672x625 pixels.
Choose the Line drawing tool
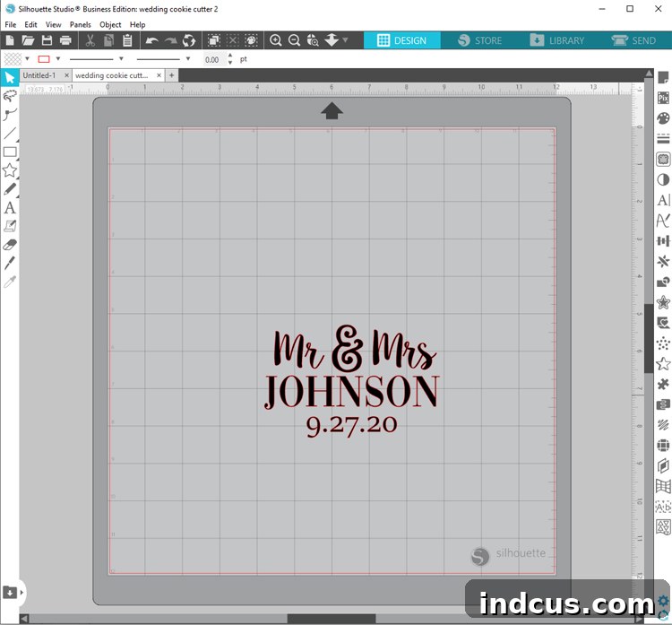tap(10, 134)
